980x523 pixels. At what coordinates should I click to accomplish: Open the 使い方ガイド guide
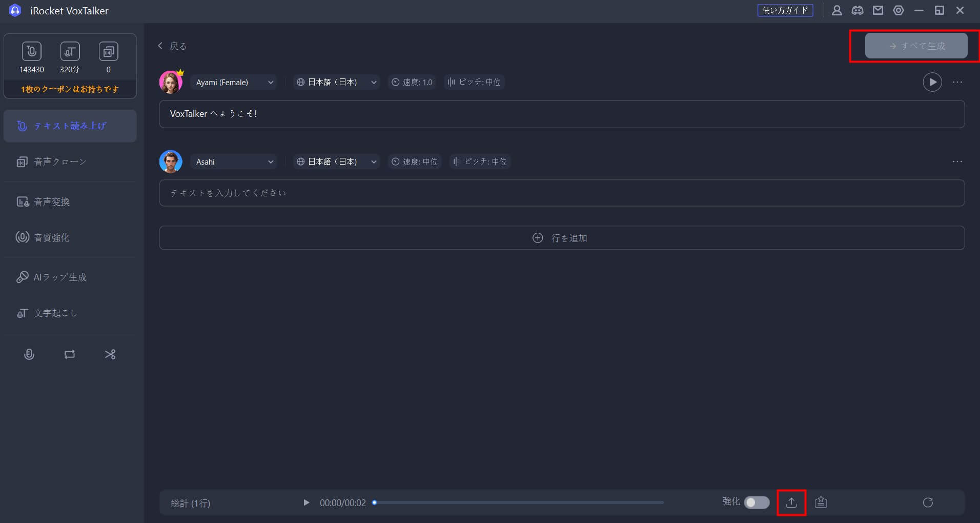pos(785,10)
